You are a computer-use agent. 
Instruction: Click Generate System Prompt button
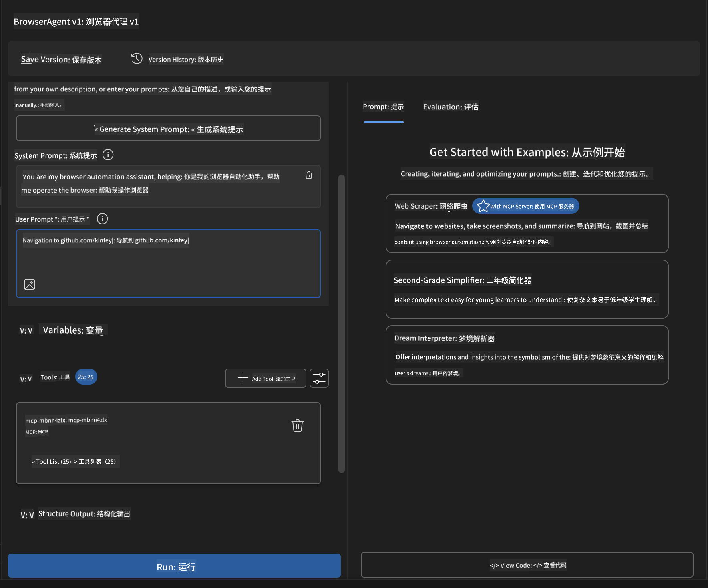coord(168,128)
